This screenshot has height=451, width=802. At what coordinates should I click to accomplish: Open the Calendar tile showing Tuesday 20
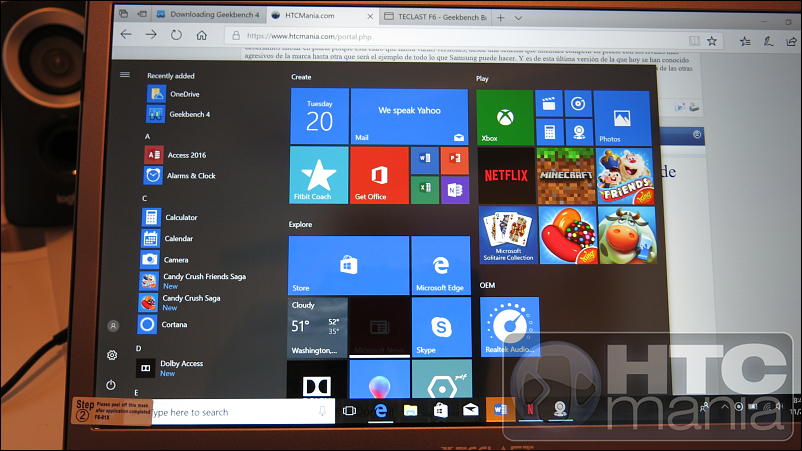(x=320, y=116)
